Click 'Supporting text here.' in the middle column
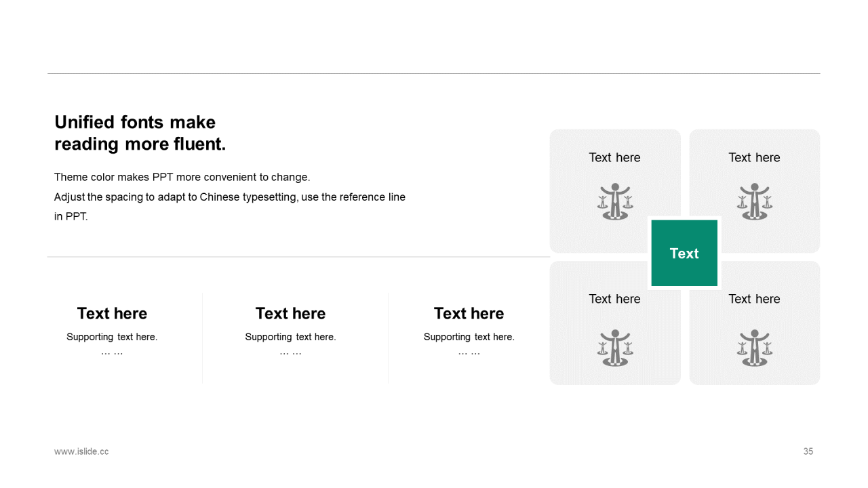Screen dimensions: 868x488 coord(290,337)
